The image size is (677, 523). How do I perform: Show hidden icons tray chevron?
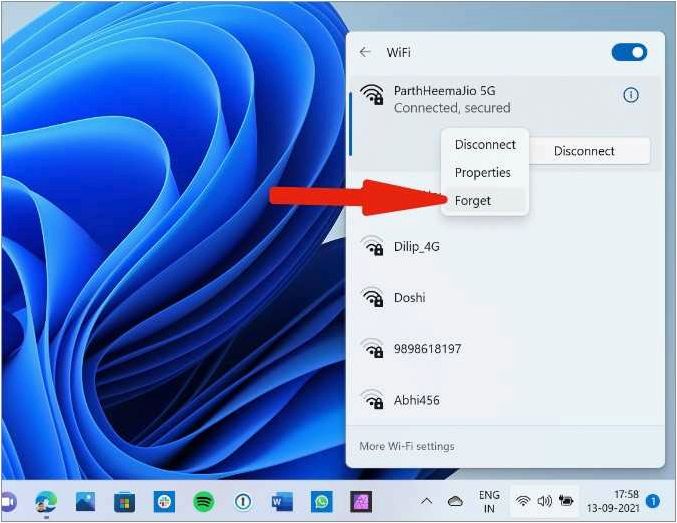click(x=426, y=501)
